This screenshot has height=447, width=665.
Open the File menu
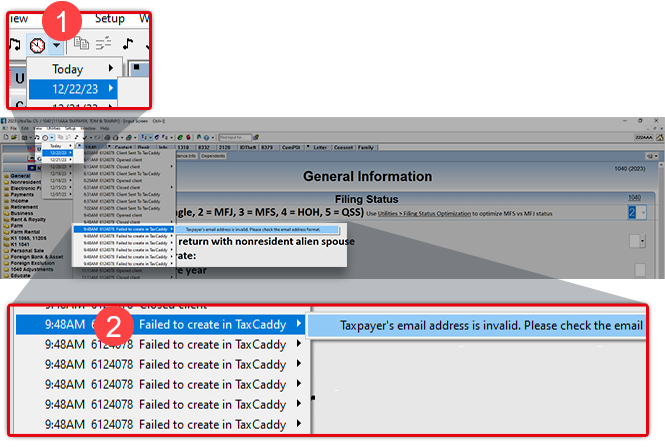point(14,128)
